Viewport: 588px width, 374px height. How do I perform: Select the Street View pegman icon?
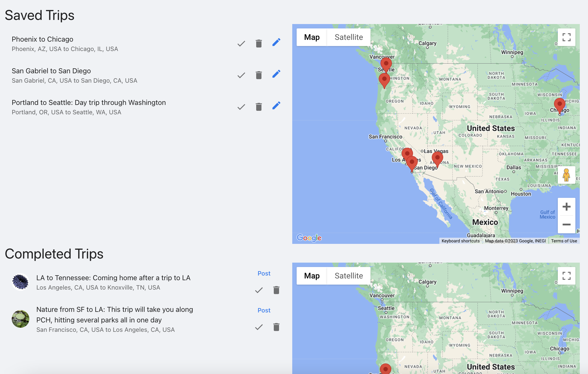(566, 175)
